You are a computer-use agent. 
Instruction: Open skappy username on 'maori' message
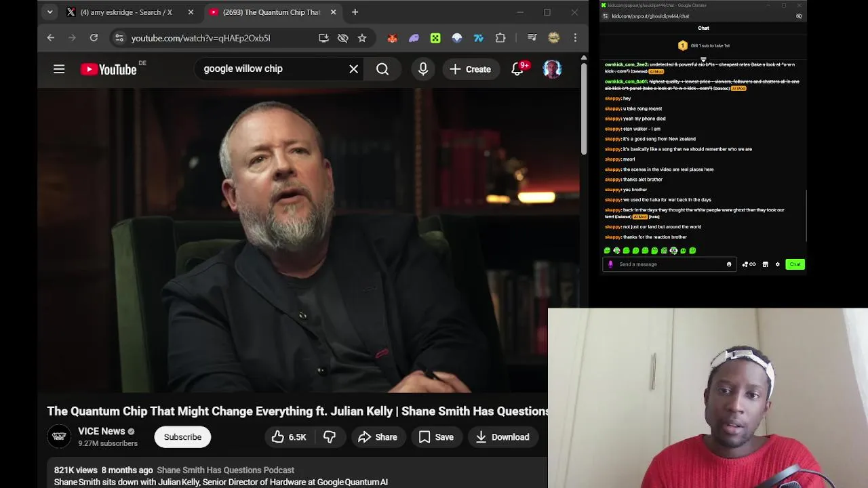(x=613, y=159)
